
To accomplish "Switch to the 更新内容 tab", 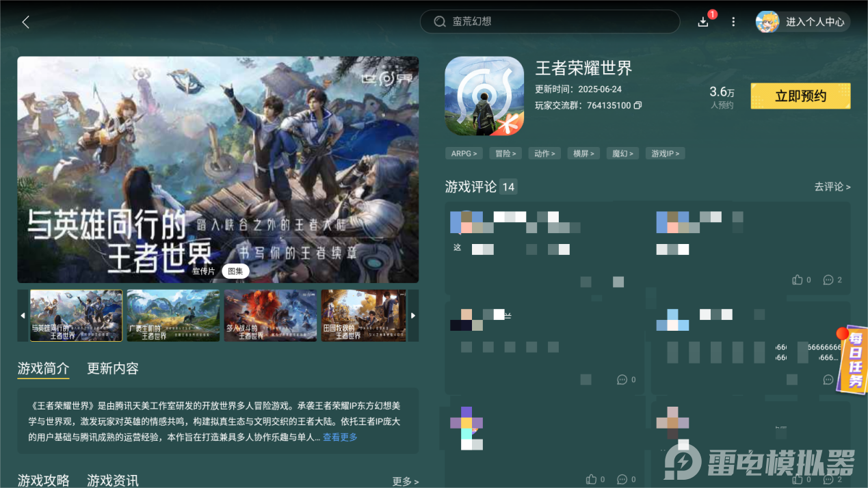I will [111, 368].
